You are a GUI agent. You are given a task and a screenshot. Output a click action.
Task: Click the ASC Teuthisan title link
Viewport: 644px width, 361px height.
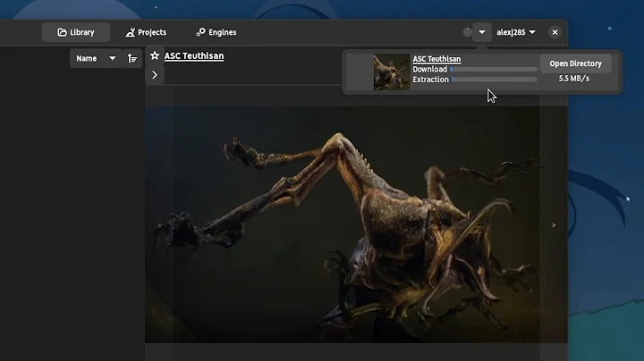point(194,55)
